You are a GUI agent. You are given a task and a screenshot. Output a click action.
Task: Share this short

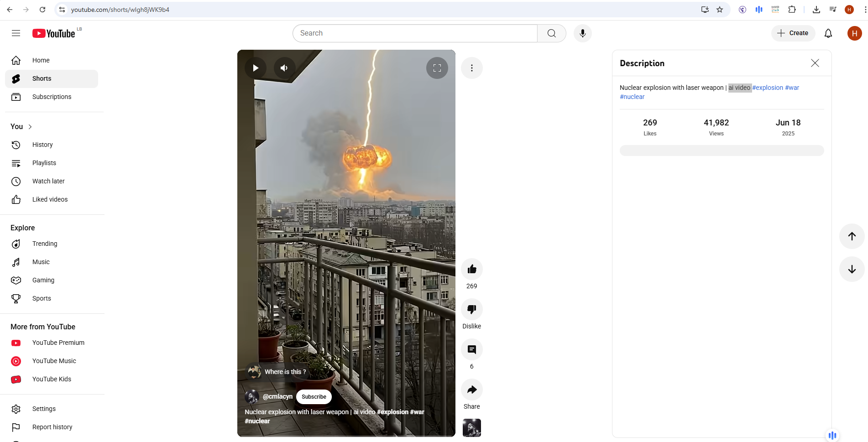click(472, 390)
